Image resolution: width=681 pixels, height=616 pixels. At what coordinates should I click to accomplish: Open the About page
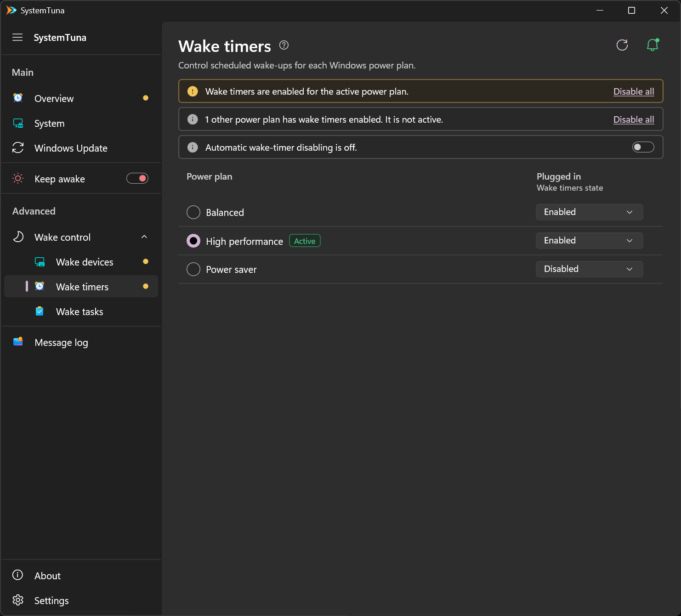(81, 576)
